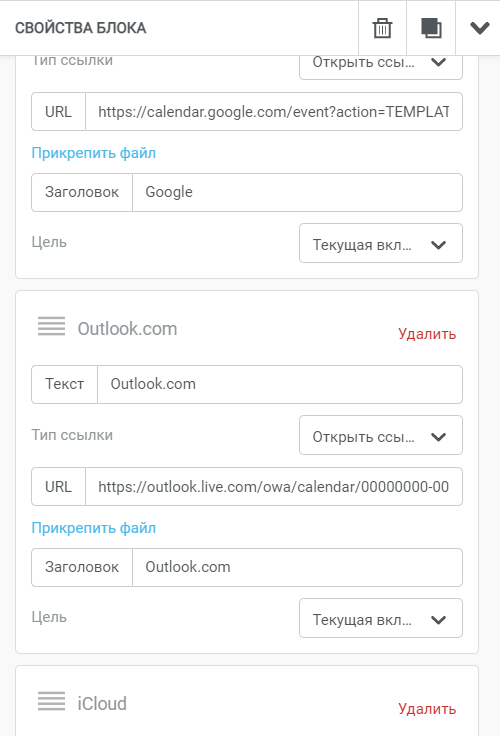Open the topmost link type dropdown
Screen dimensions: 500x736
point(381,66)
